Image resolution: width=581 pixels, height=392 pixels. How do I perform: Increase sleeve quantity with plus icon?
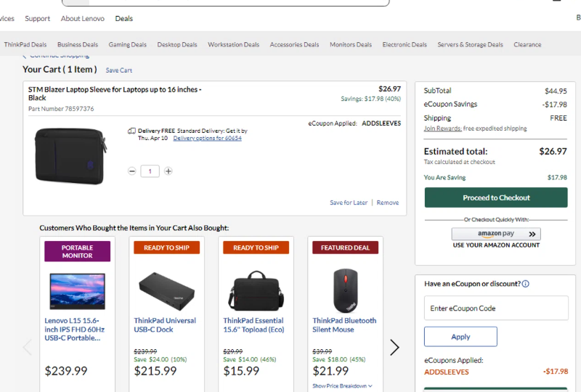tap(168, 171)
